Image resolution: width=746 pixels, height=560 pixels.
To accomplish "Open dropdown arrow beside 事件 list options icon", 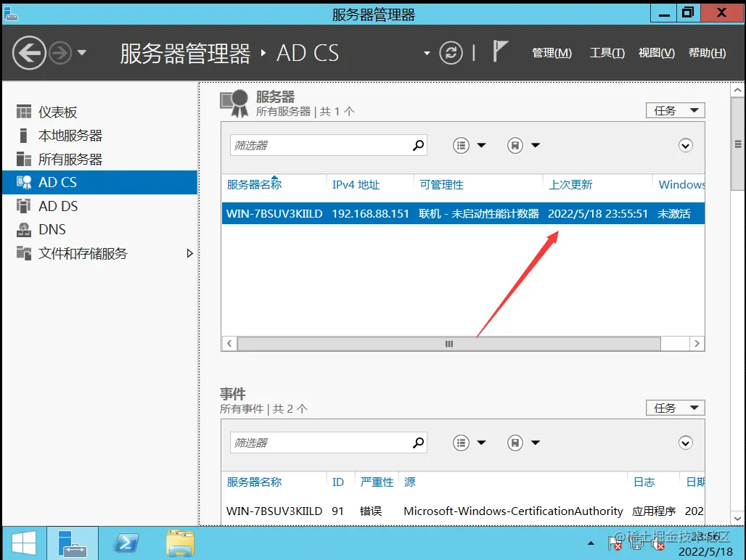I will [x=481, y=442].
